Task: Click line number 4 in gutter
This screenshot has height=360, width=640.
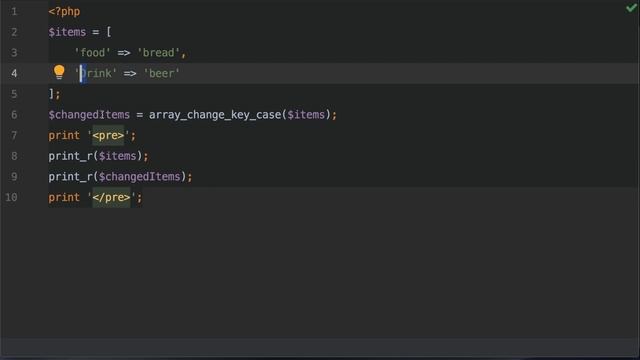Action: pyautogui.click(x=14, y=73)
